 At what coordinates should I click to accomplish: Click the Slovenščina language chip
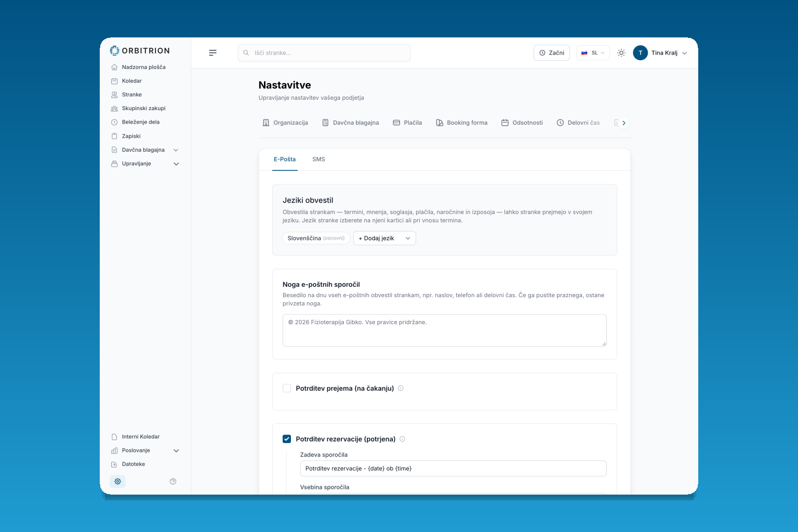(x=316, y=238)
